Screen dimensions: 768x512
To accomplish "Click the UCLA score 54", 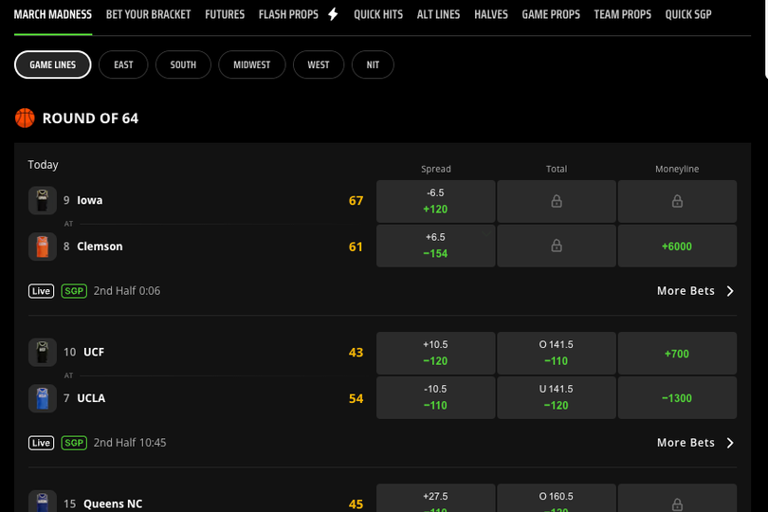I will pyautogui.click(x=356, y=399).
